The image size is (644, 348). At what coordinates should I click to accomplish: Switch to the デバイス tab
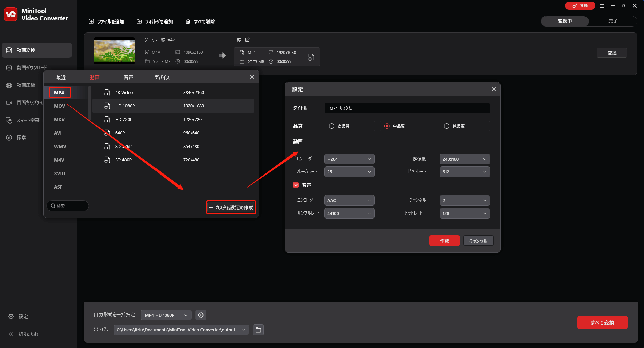(x=162, y=77)
